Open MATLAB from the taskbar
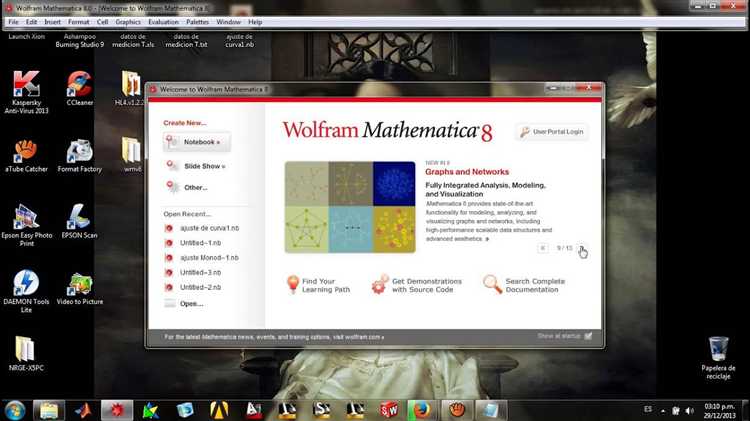The width and height of the screenshot is (750, 421). [83, 410]
